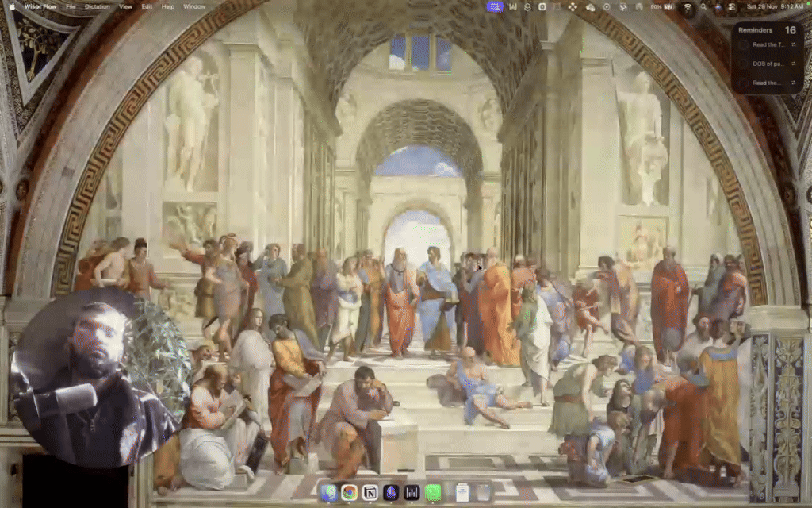Viewport: 812px width, 508px height.
Task: Open Control Center from menu bar
Action: 732,6
